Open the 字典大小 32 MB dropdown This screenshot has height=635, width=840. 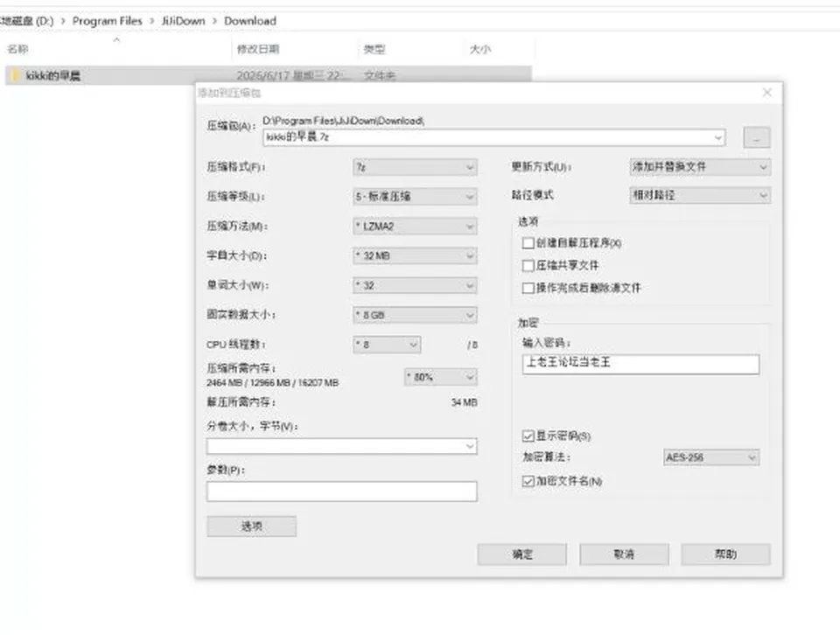click(415, 256)
